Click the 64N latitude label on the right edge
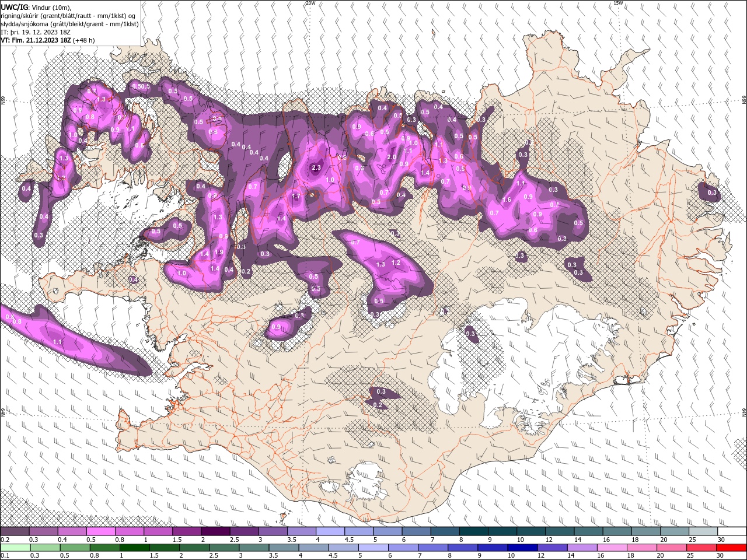The height and width of the screenshot is (560, 747). 743,412
